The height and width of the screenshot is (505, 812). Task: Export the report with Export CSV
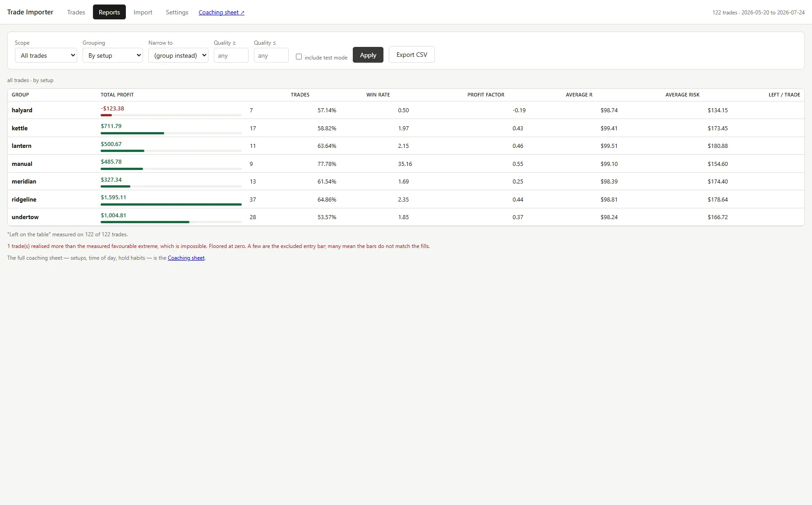412,55
